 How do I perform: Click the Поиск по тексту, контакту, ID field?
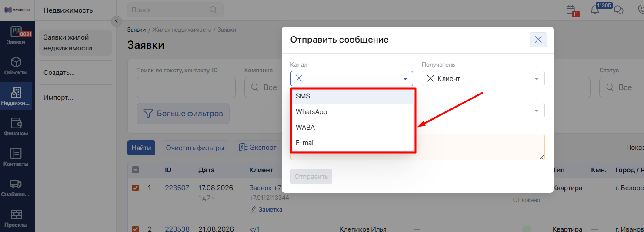pos(186,87)
